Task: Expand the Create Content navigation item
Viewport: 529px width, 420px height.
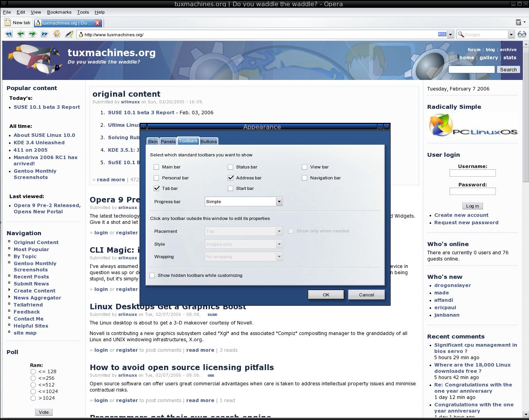Action: pyautogui.click(x=9, y=290)
